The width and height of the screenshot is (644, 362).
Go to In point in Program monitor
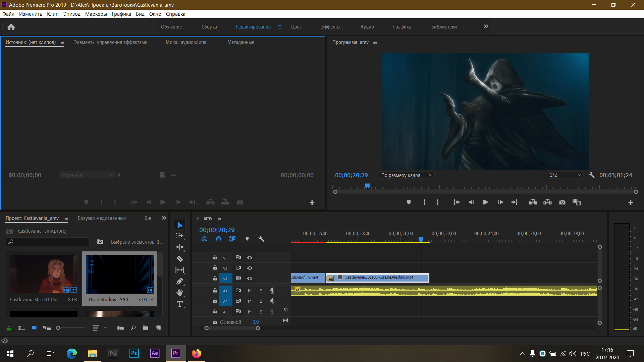[456, 202]
